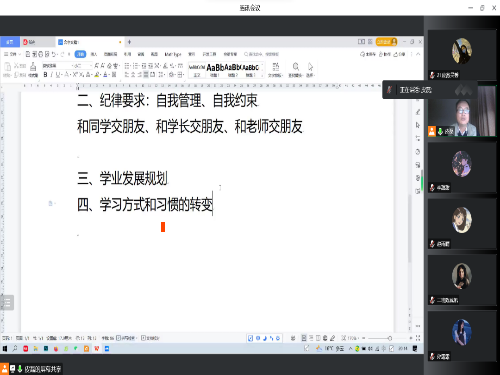Click the underline U icon

click(x=58, y=75)
